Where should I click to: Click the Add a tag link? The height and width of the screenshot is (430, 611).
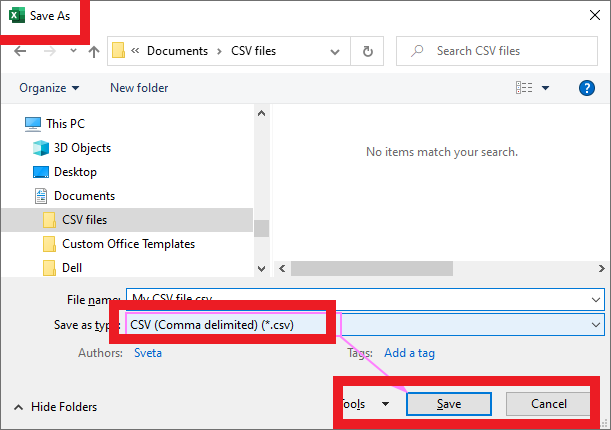tap(409, 353)
